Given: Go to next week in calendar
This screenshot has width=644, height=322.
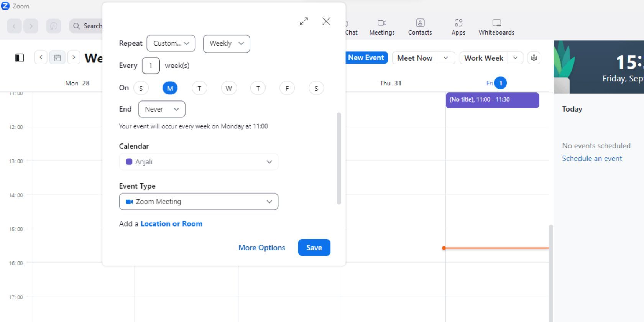Looking at the screenshot, I should (x=74, y=58).
